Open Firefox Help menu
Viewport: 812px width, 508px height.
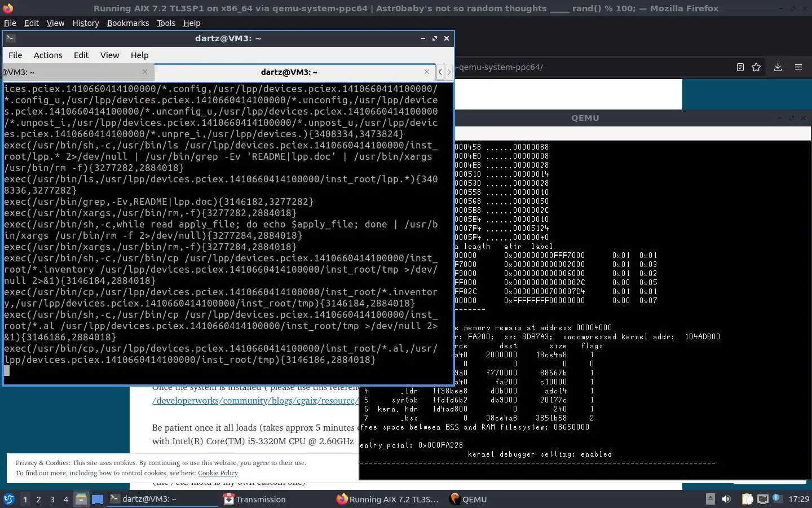click(192, 23)
